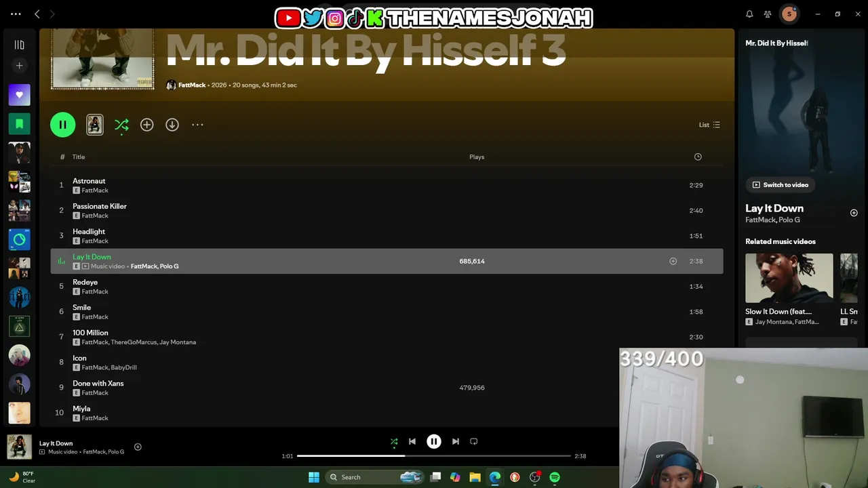
Task: Save the album with the plus circle
Action: pos(147,125)
